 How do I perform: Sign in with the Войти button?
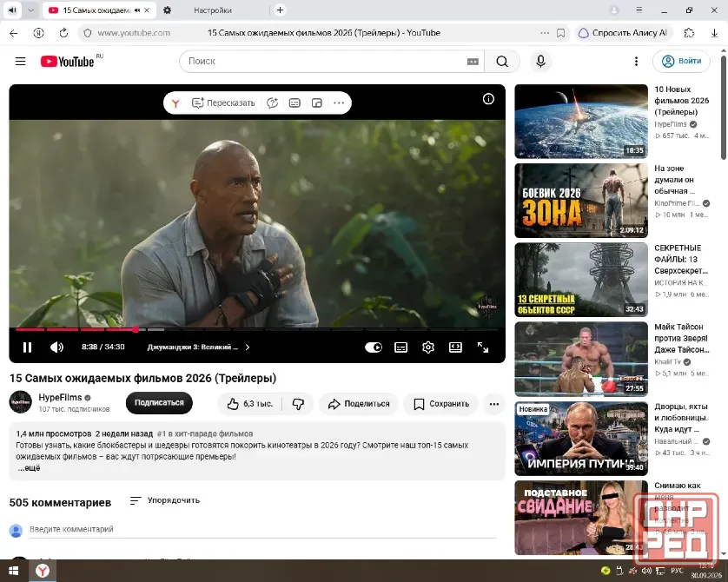tap(681, 62)
